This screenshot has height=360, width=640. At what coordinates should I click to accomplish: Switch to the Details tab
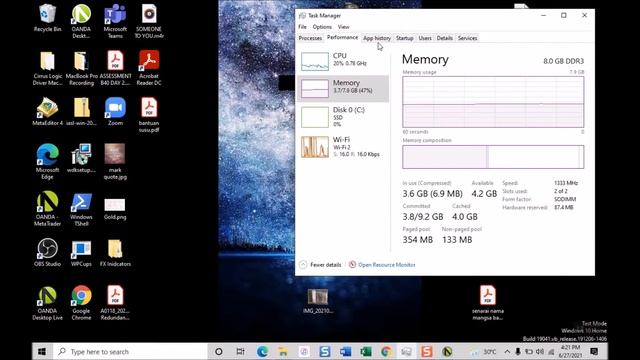444,38
